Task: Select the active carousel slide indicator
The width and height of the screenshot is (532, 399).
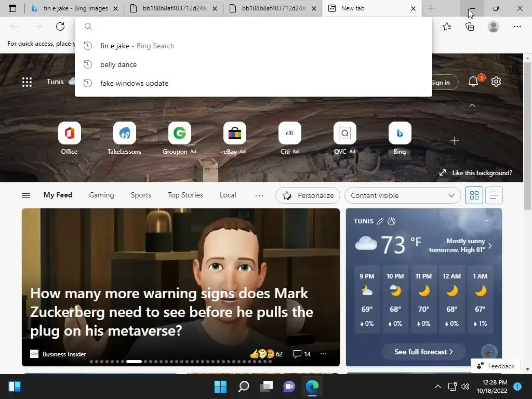Action: coord(134,362)
